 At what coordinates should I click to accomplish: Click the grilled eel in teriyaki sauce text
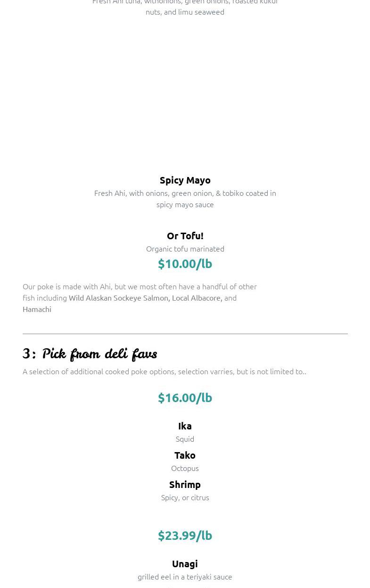(185, 577)
